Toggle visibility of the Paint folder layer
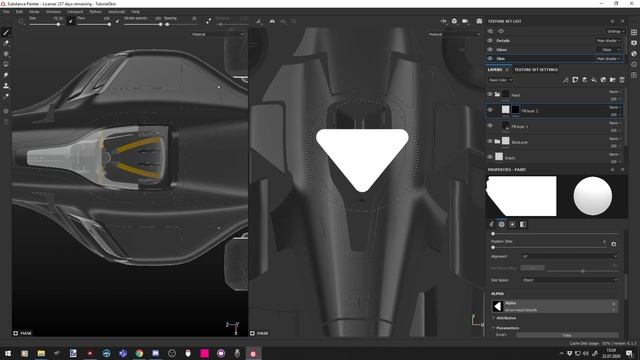 click(490, 94)
